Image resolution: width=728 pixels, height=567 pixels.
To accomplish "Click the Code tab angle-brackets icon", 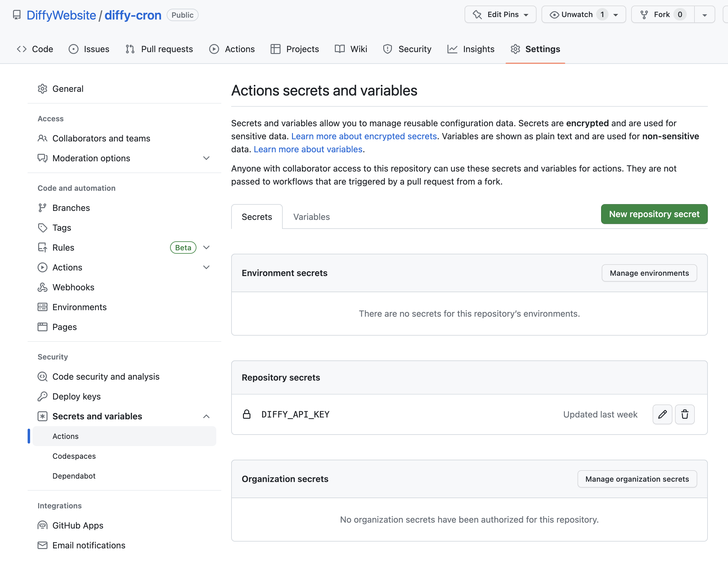I will click(x=22, y=49).
